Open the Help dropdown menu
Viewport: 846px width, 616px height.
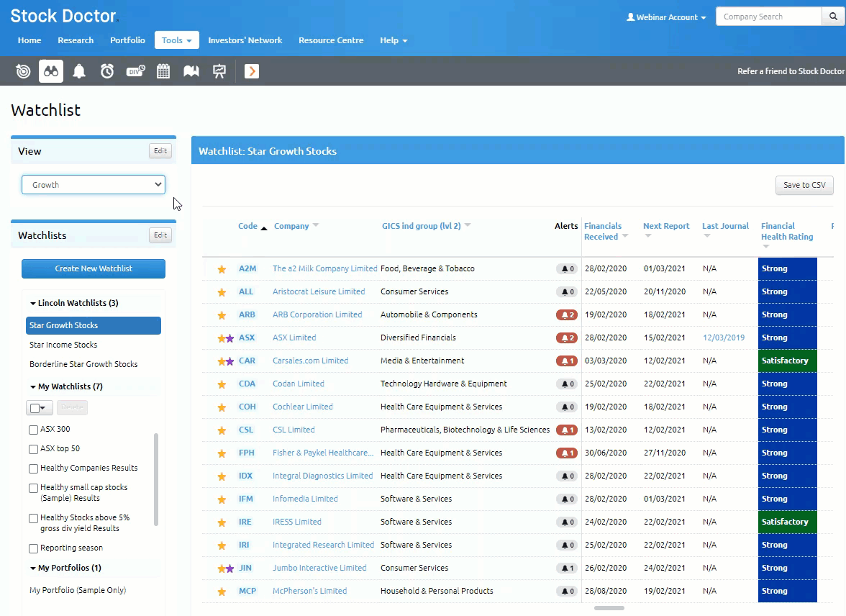394,40
